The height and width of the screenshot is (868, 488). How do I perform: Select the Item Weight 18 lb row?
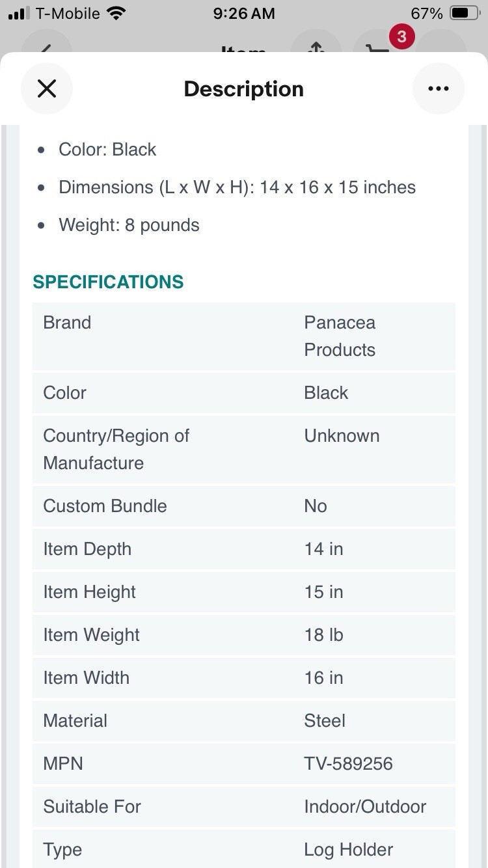[244, 635]
